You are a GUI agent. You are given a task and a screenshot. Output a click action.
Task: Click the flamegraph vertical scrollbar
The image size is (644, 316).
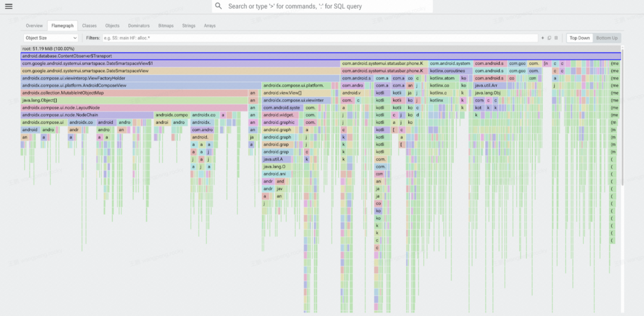[623, 117]
